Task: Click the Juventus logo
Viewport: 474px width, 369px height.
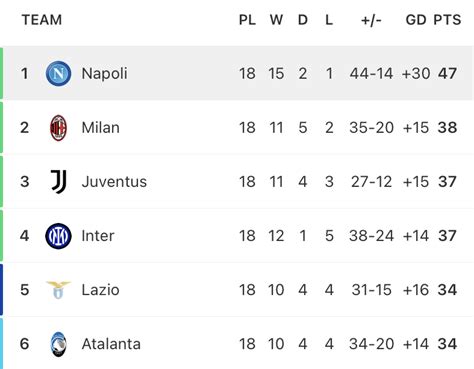Action: coord(59,182)
